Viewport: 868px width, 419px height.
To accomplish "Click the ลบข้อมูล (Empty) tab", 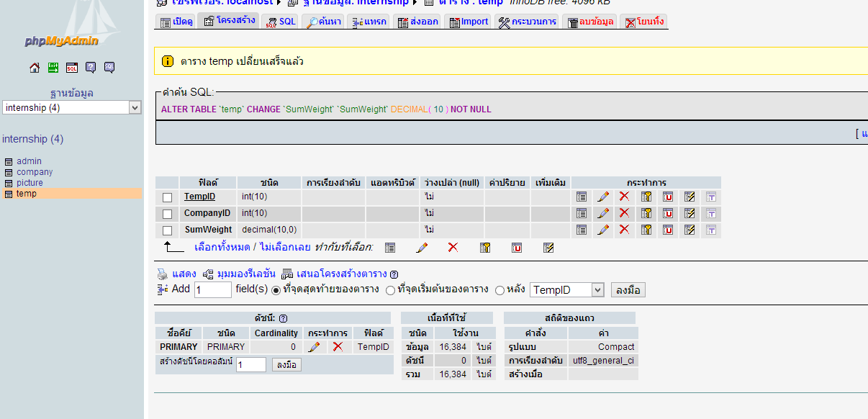I will click(590, 22).
